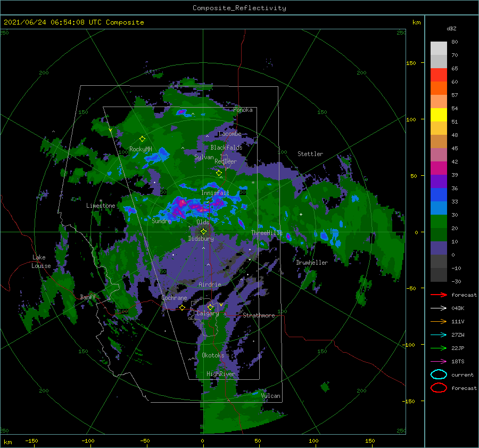
Task: Click the Olds city label
Action: (x=203, y=222)
